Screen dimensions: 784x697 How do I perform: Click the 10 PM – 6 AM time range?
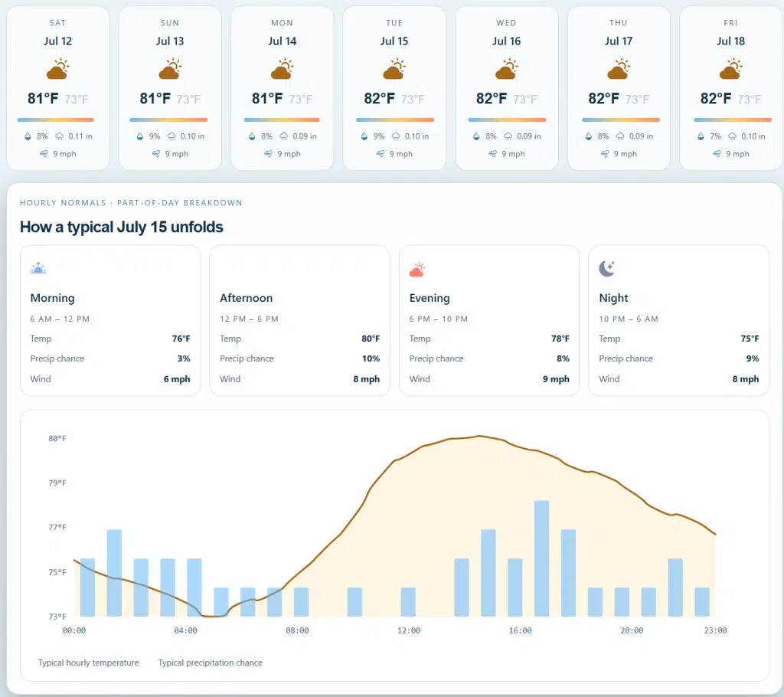click(629, 319)
